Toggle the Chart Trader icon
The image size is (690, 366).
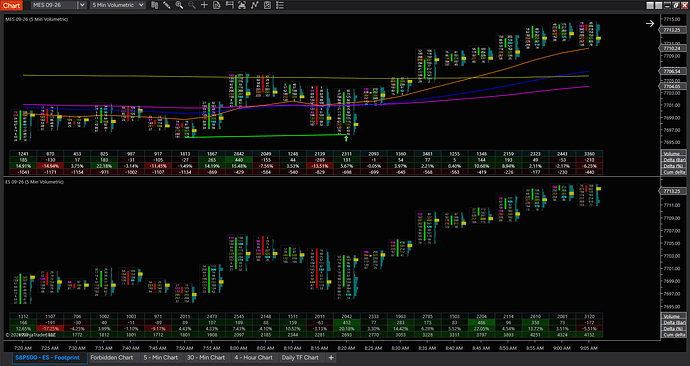[229, 5]
